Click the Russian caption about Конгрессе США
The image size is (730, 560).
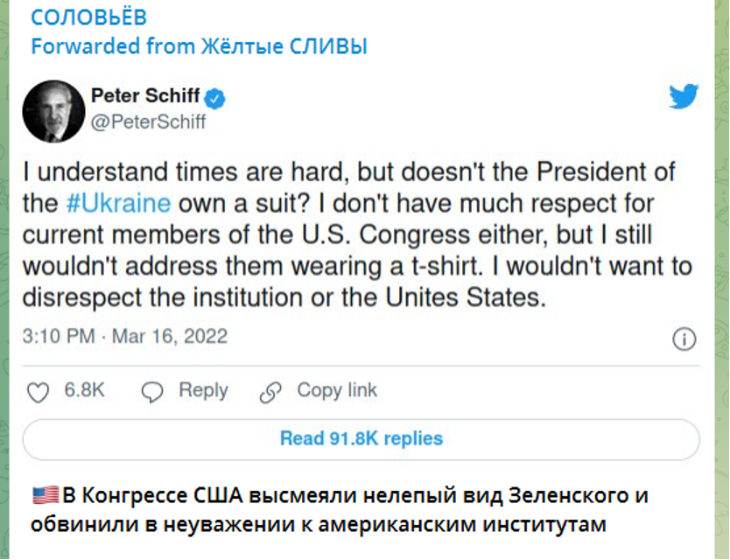click(340, 510)
